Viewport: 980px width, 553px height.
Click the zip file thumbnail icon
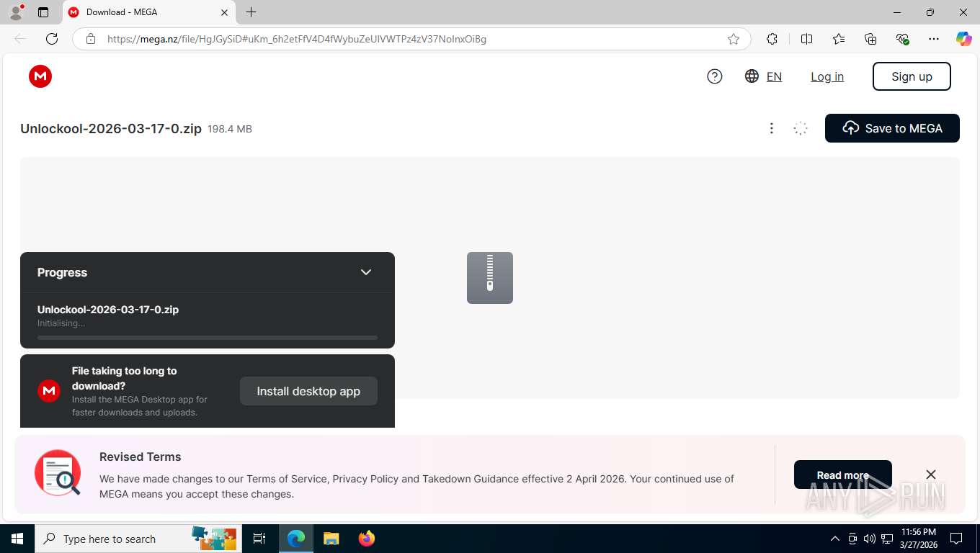click(490, 278)
